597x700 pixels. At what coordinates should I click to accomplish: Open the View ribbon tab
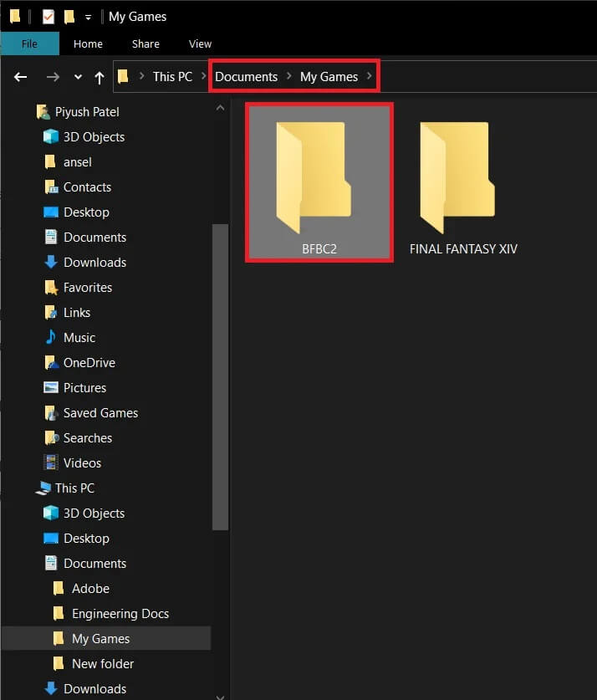[x=200, y=43]
